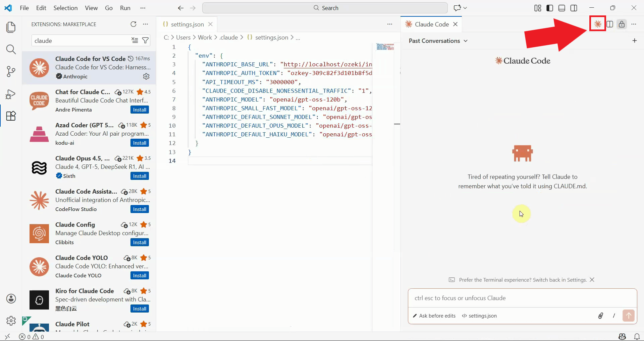The width and height of the screenshot is (644, 341).
Task: Install the Claude Config extension
Action: [140, 242]
